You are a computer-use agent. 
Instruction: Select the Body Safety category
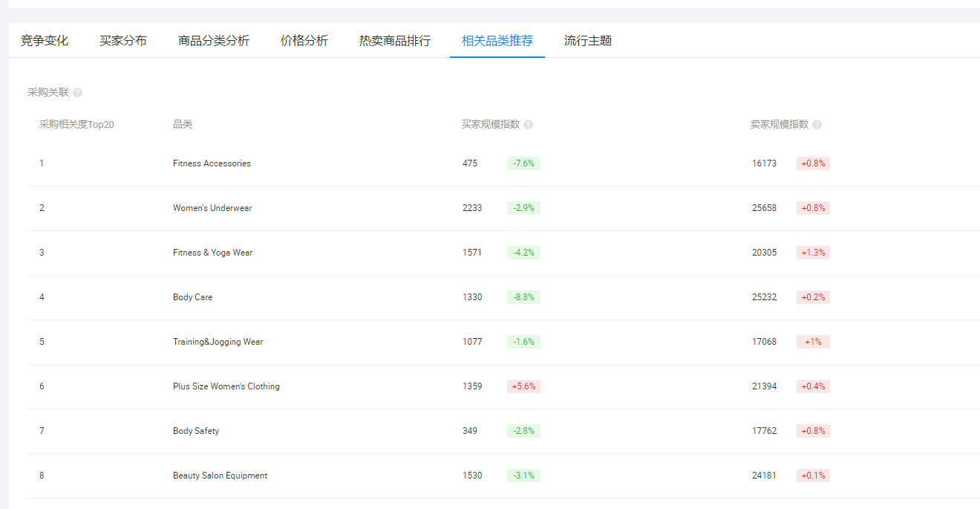click(195, 430)
